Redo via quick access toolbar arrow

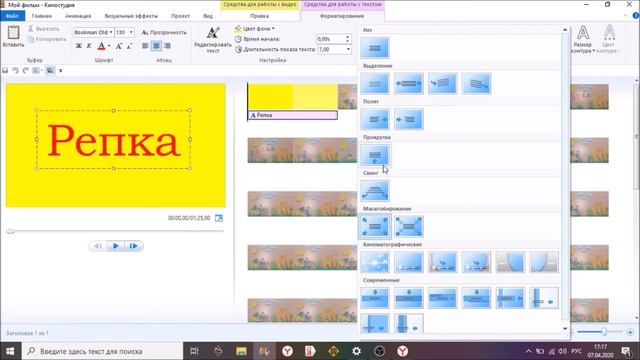[26, 71]
